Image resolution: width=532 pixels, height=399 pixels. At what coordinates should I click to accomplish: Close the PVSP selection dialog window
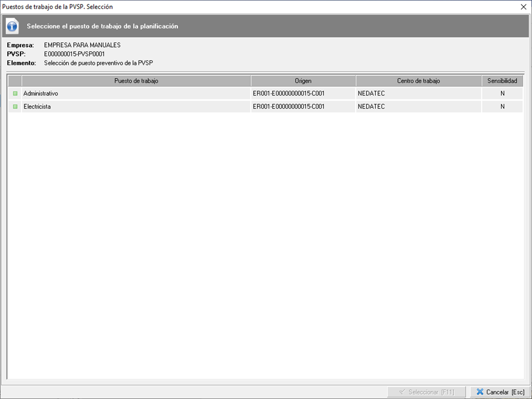[x=524, y=7]
